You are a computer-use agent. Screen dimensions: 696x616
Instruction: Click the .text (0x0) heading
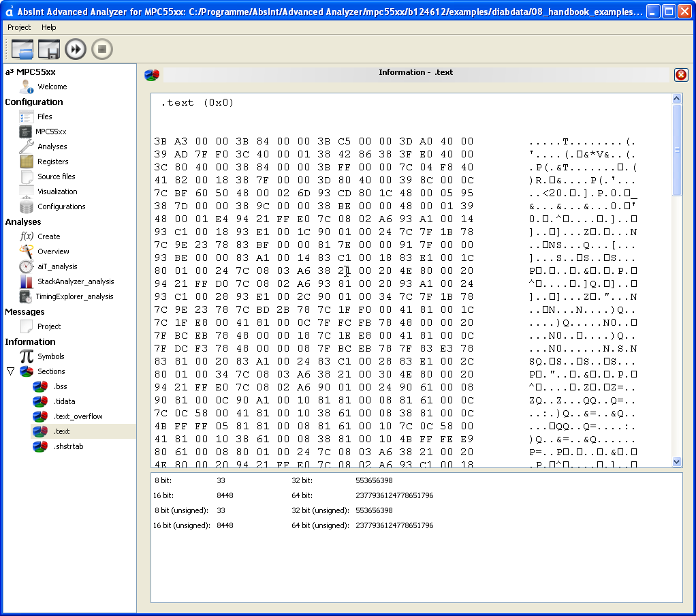point(197,103)
